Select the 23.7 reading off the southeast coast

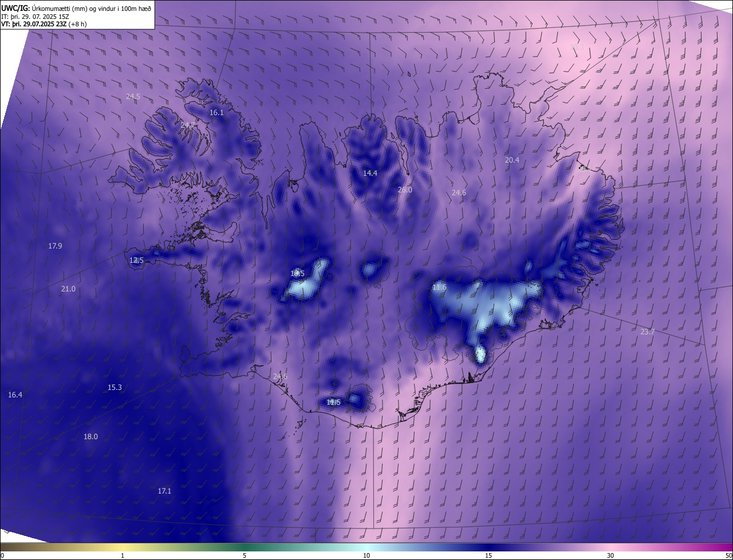[648, 332]
